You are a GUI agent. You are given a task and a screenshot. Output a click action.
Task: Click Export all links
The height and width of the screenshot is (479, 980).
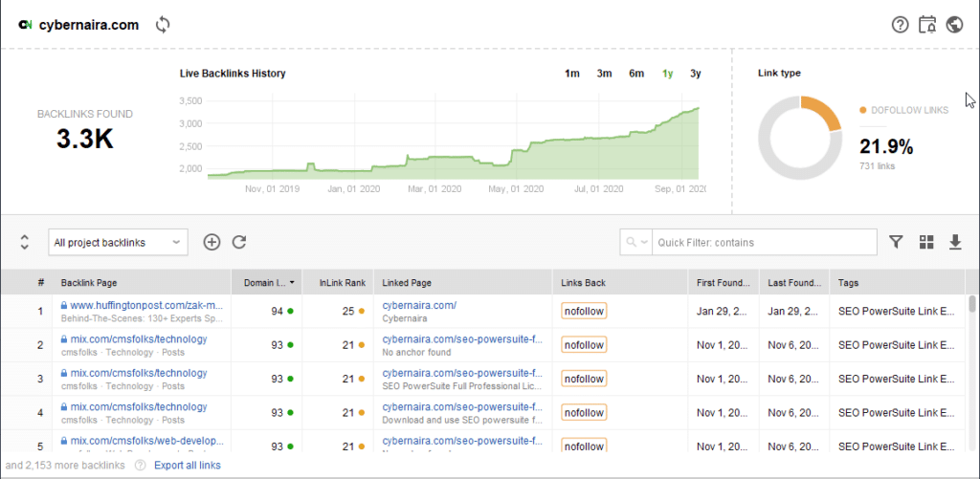(187, 466)
